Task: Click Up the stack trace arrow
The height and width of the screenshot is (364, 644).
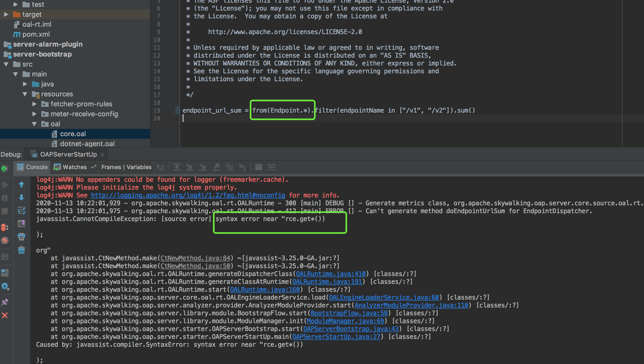Action: [x=21, y=185]
